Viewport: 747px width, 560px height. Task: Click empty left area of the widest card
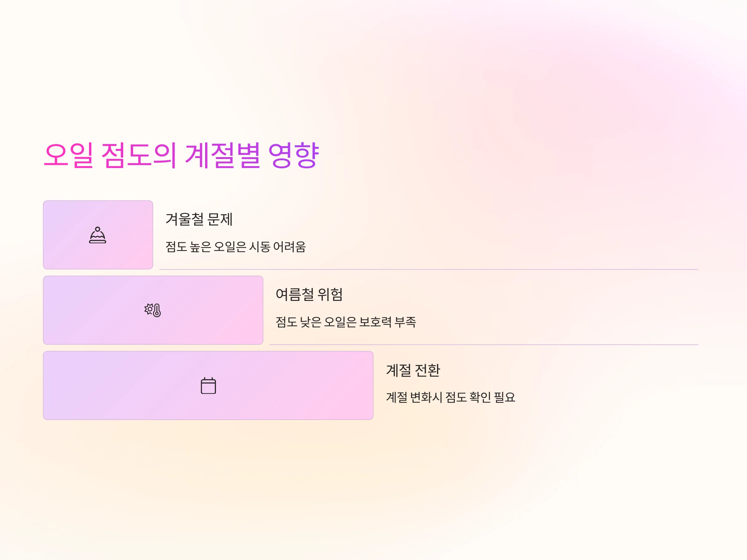101,385
